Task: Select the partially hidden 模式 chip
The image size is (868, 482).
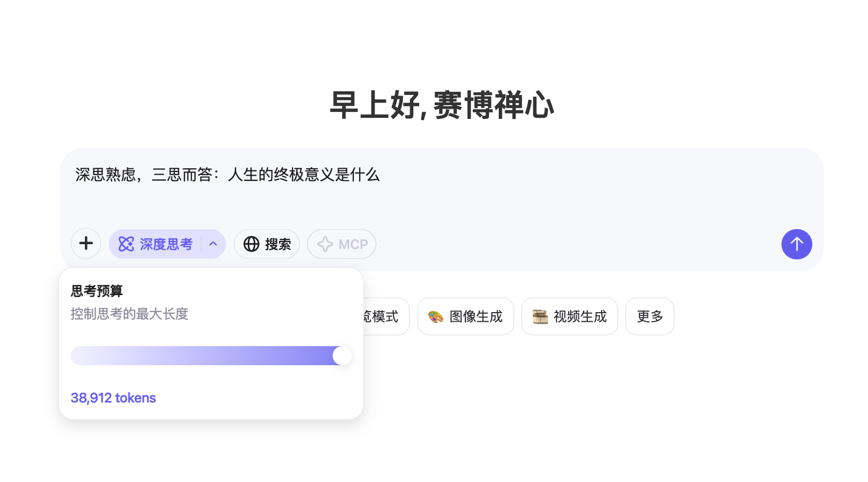Action: (386, 316)
